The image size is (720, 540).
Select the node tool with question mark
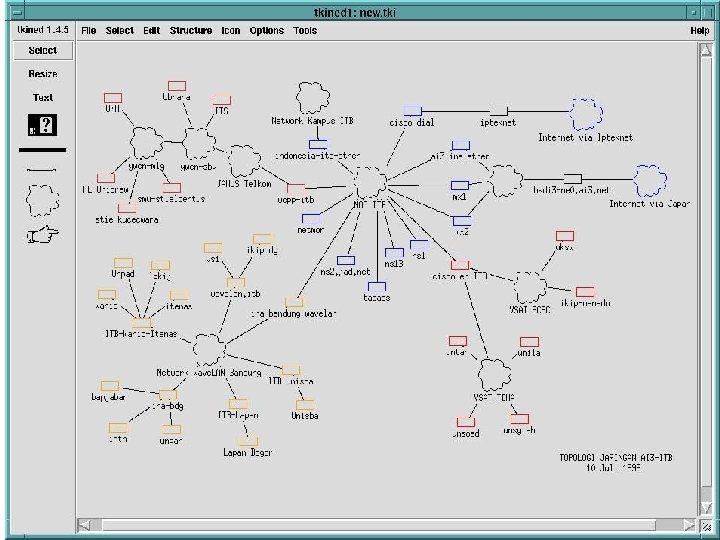click(x=42, y=125)
